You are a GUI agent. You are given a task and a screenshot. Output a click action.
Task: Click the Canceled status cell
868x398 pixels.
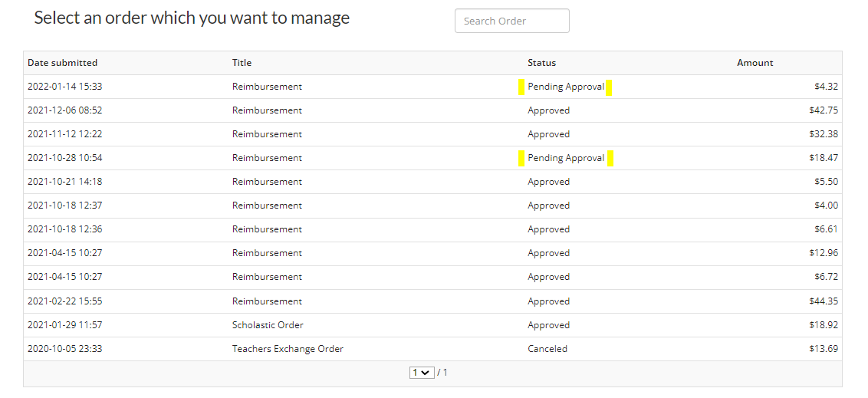[x=547, y=349]
